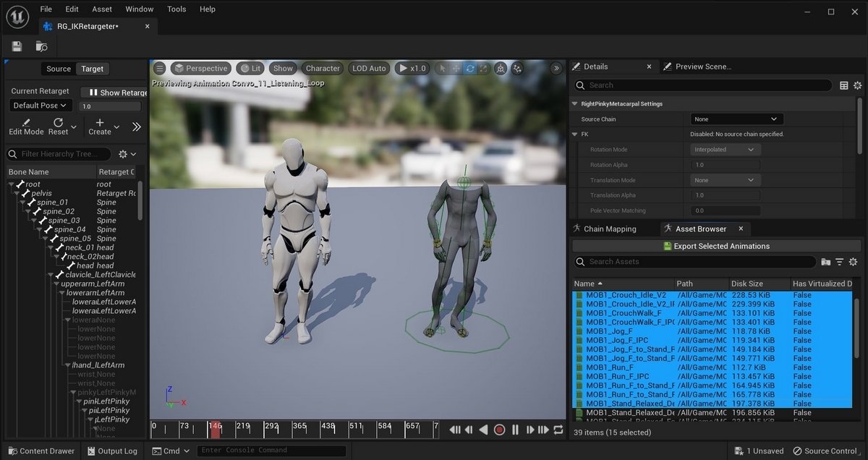The image size is (868, 460).
Task: Open the Asset menu
Action: click(102, 9)
